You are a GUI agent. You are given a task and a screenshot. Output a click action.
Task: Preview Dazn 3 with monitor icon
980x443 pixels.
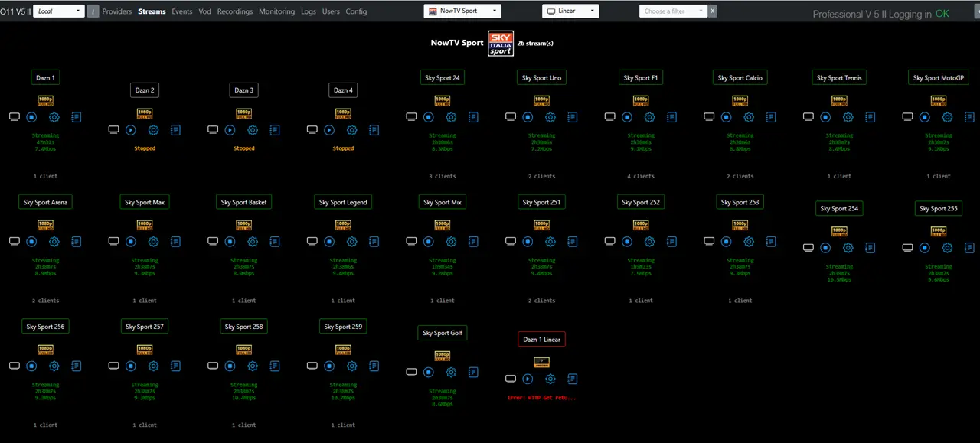tap(213, 130)
